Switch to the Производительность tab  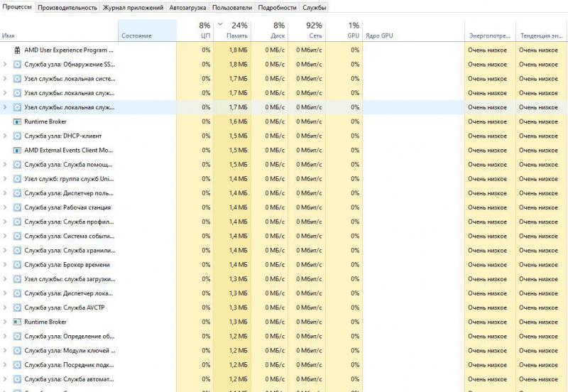coord(67,7)
